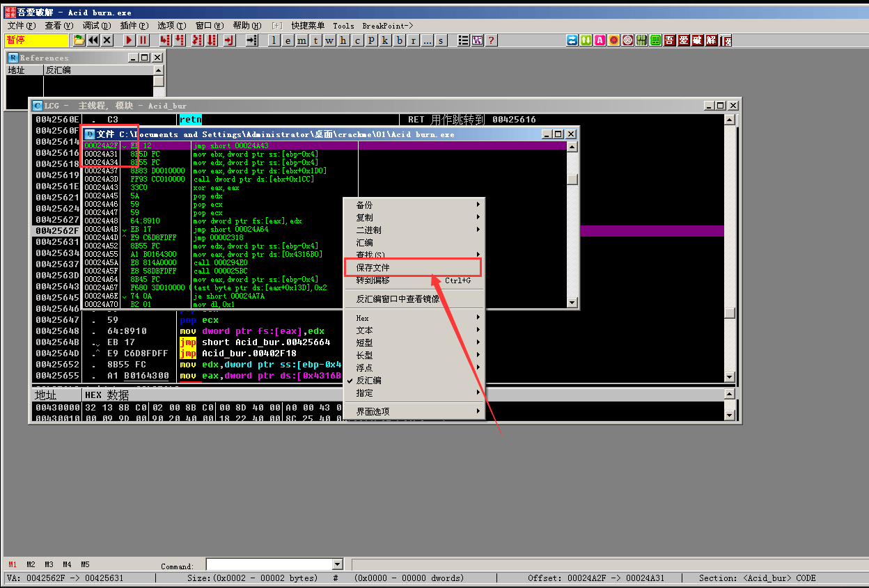Viewport: 869px width, 588px height.
Task: Open Windows list with 'w' button
Action: point(329,40)
